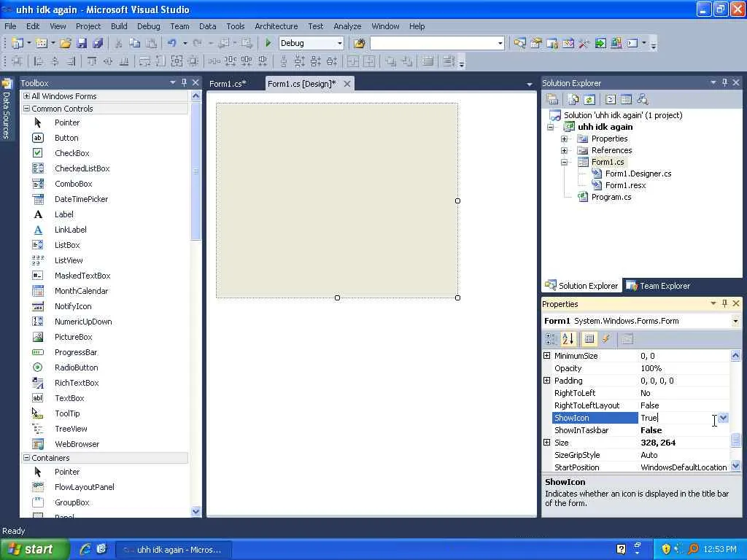Click the RightToLeft property row
Viewport: 747px width, 560px height.
(x=637, y=393)
